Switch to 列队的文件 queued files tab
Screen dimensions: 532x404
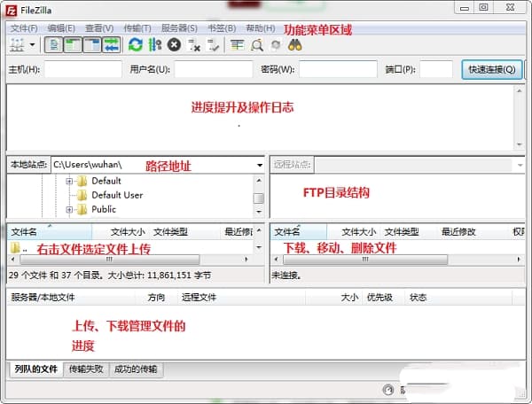[x=35, y=369]
